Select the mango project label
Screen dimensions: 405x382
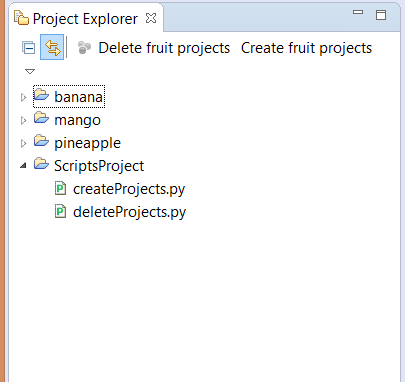(x=77, y=120)
